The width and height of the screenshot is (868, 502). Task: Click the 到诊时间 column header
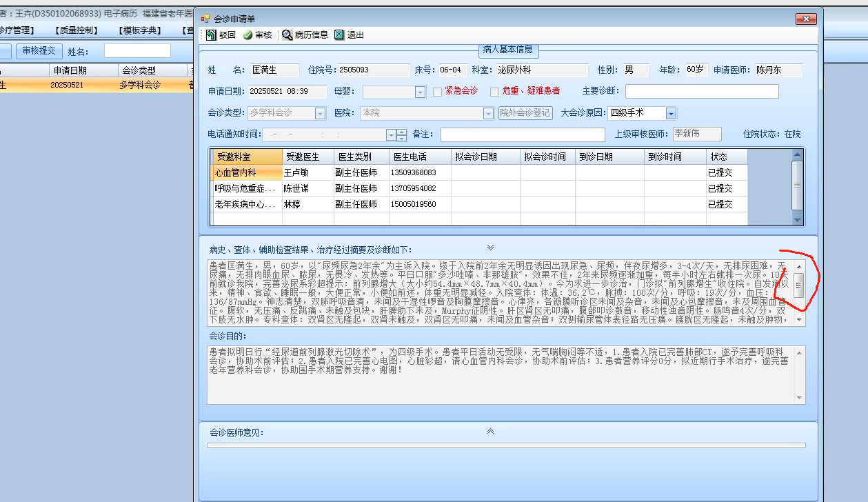(x=675, y=157)
